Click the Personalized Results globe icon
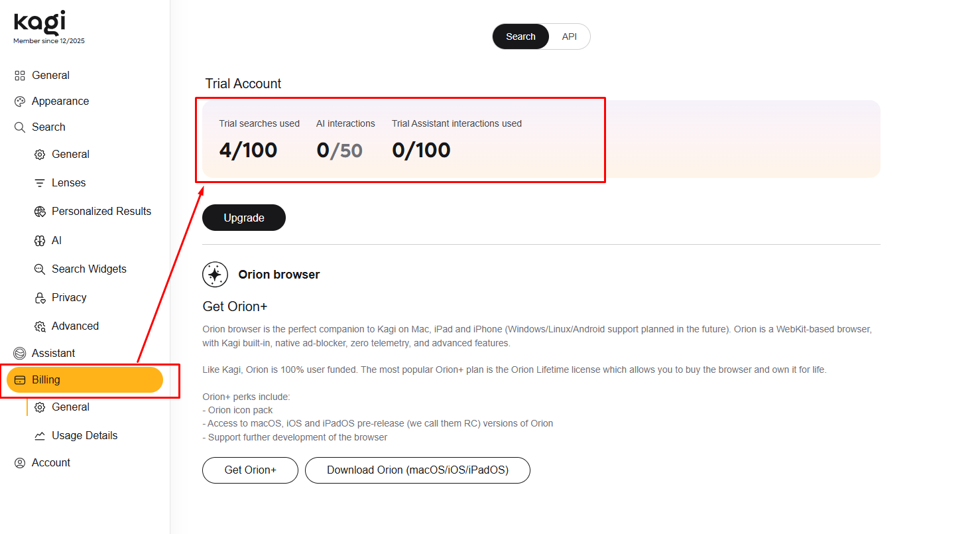 pyautogui.click(x=40, y=212)
